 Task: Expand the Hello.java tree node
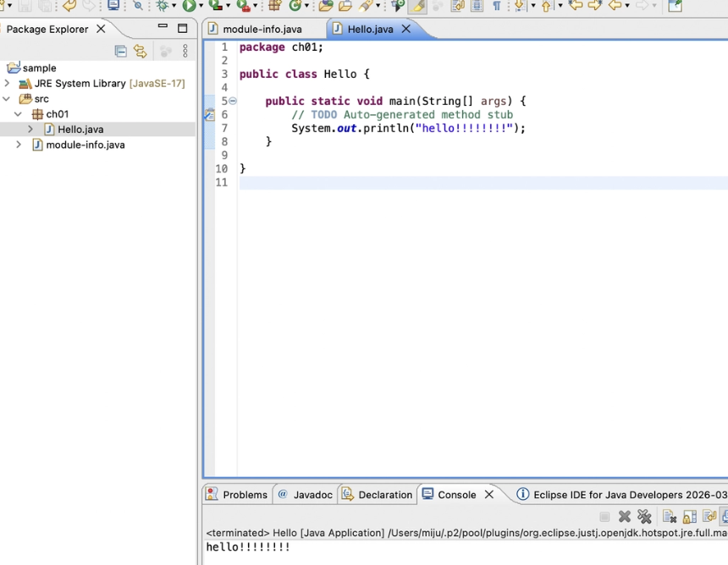(x=30, y=129)
